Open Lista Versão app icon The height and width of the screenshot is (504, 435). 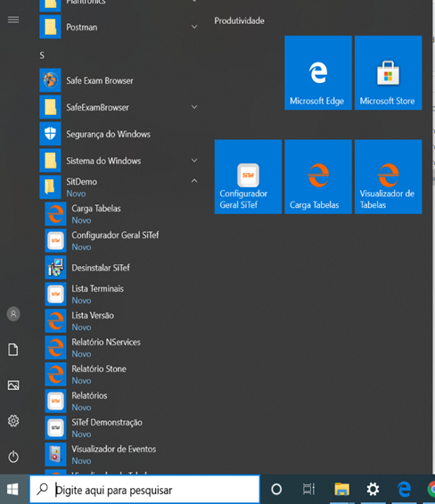55,321
